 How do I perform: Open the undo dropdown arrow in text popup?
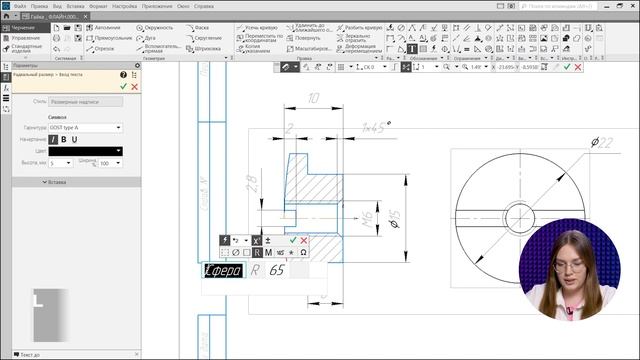(x=246, y=240)
